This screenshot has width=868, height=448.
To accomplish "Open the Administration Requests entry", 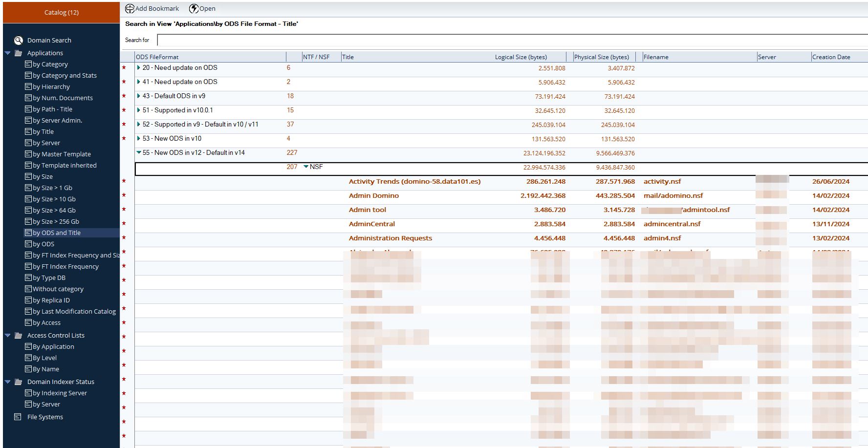I will click(x=390, y=238).
